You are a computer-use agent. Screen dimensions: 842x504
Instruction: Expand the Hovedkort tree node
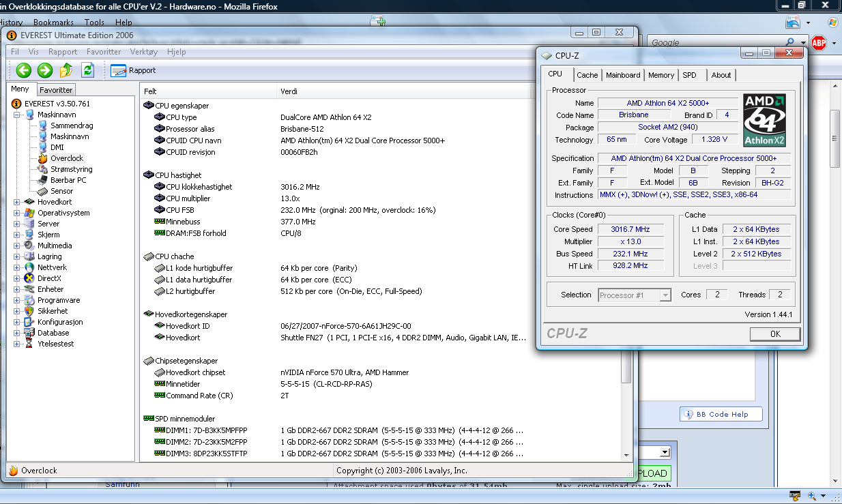(x=17, y=202)
